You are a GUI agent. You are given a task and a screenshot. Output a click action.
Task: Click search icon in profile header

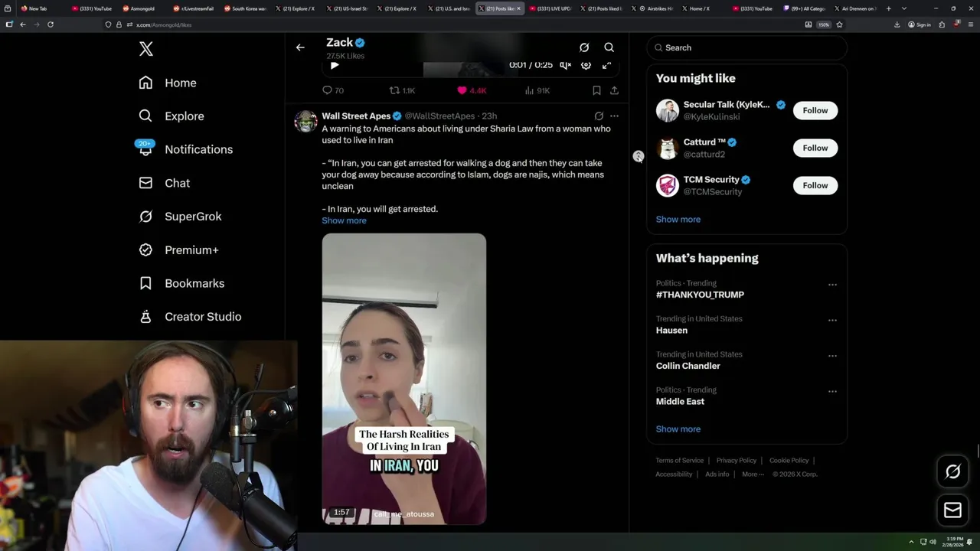click(x=609, y=47)
